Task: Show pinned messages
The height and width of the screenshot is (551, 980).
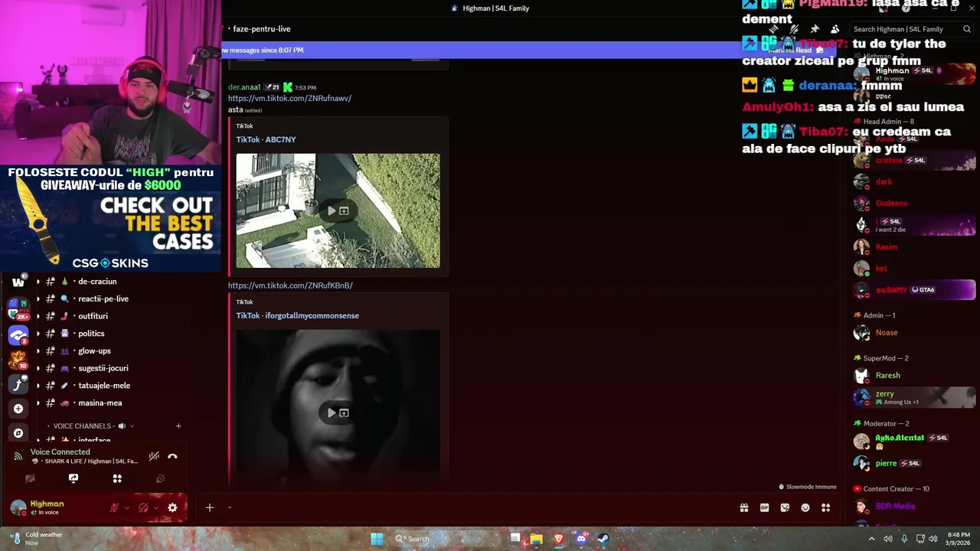Action: click(815, 29)
